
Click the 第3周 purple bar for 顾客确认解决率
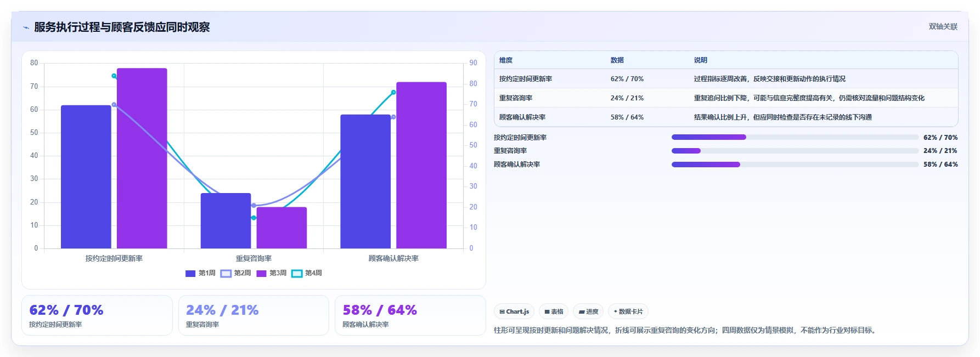point(421,165)
